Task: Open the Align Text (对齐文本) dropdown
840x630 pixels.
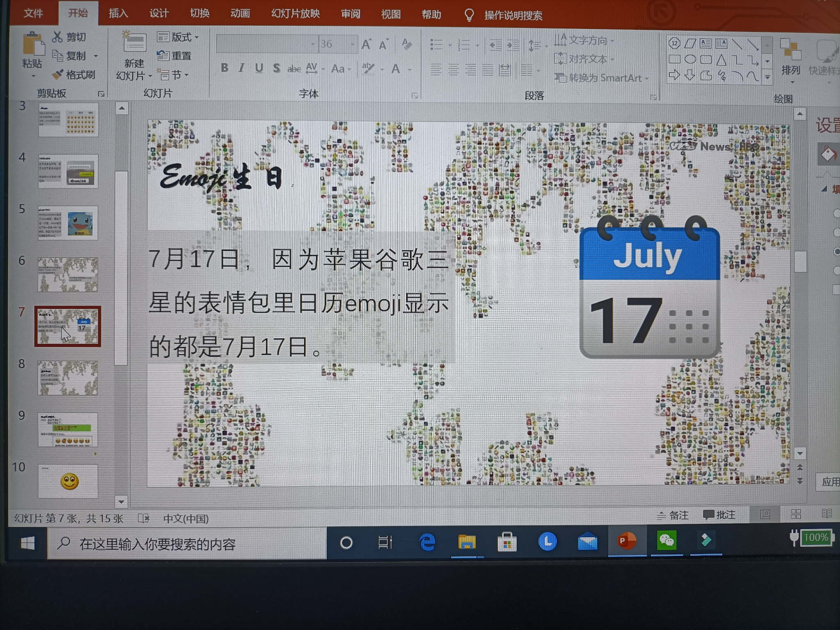Action: tap(584, 59)
